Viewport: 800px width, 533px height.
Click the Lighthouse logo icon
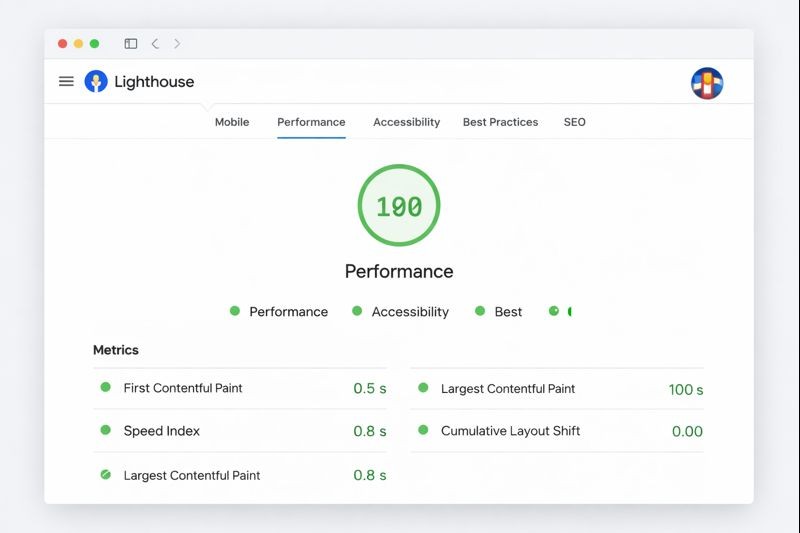tap(96, 82)
